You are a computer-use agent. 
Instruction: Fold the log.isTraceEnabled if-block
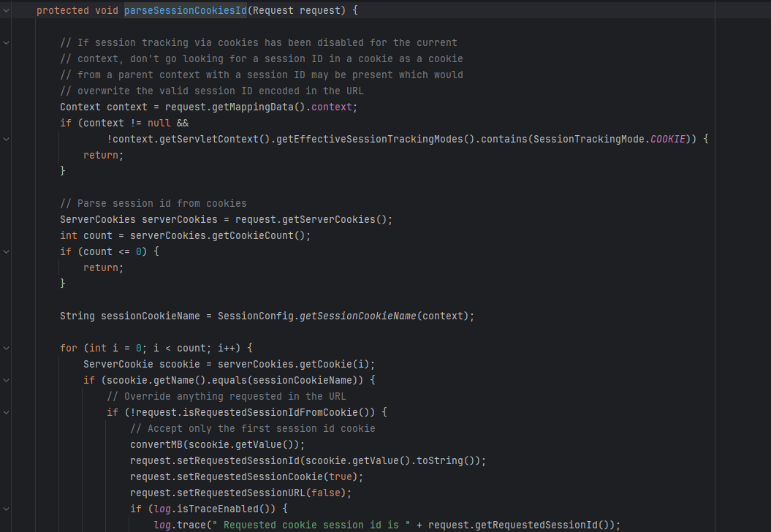pos(6,509)
